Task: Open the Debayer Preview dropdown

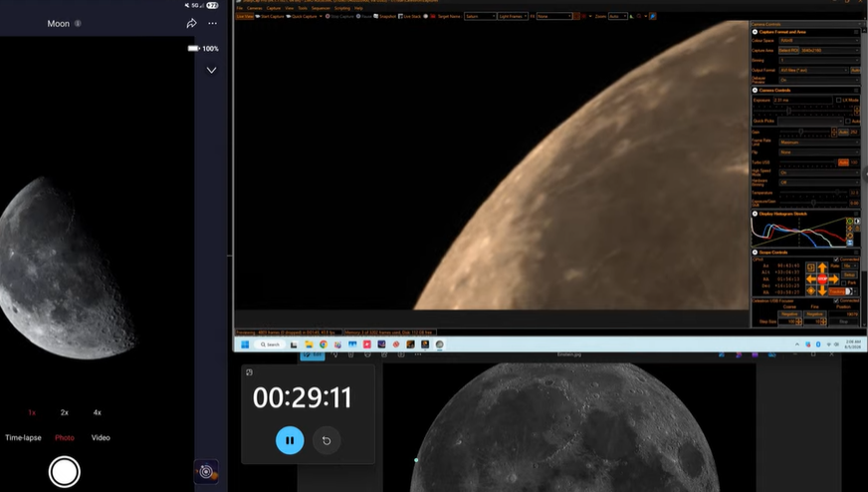Action: [x=819, y=81]
